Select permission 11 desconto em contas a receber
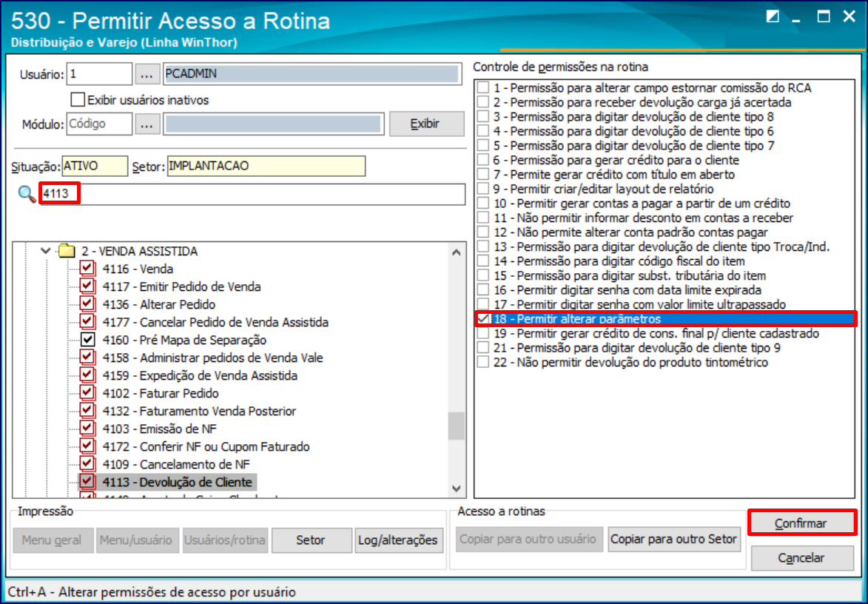This screenshot has width=868, height=604. point(643,218)
